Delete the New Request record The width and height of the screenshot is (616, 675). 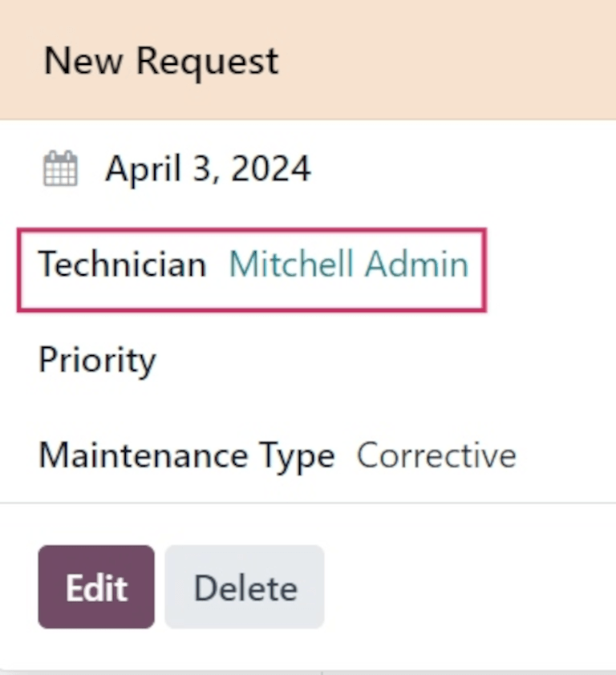(244, 586)
